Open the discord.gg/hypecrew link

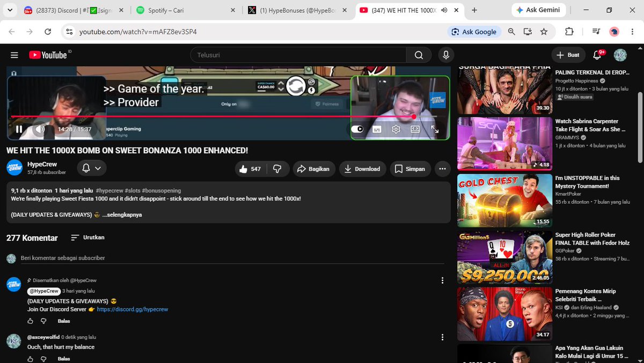(133, 309)
